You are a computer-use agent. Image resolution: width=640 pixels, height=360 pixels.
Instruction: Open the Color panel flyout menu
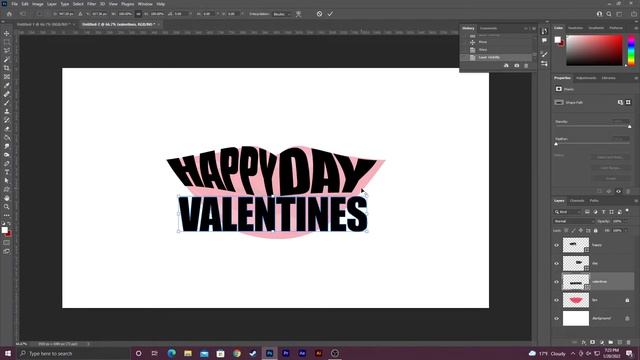point(636,28)
